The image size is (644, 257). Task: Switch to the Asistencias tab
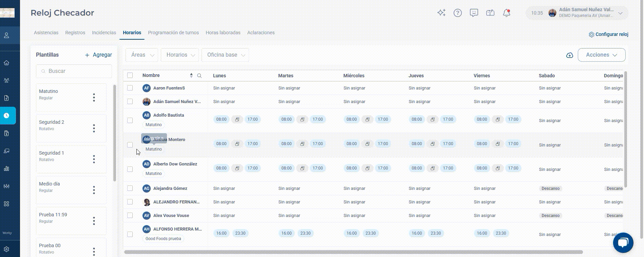pyautogui.click(x=46, y=33)
